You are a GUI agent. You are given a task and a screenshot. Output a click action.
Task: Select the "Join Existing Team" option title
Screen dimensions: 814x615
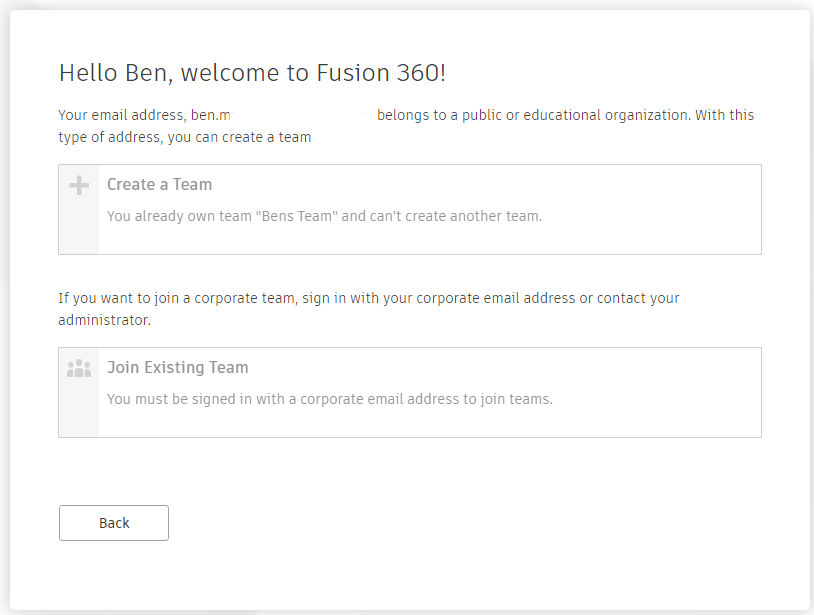click(x=177, y=368)
